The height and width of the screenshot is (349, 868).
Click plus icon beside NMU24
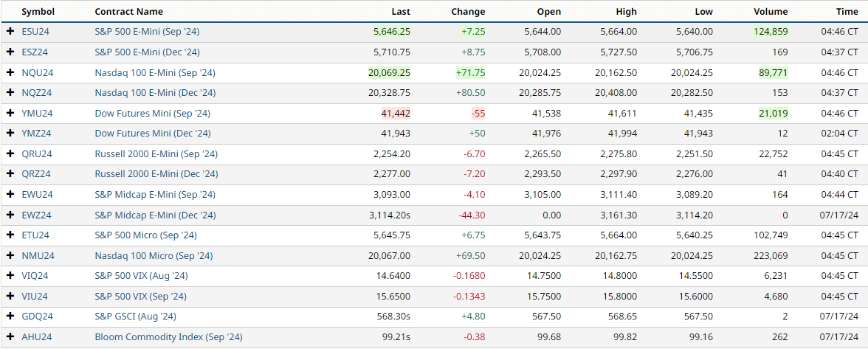click(x=10, y=255)
